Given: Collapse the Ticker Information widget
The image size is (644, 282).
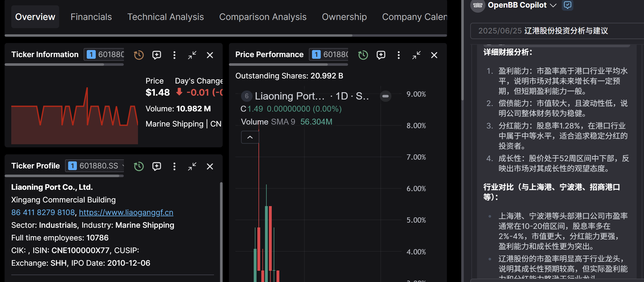Looking at the screenshot, I should click(x=192, y=55).
